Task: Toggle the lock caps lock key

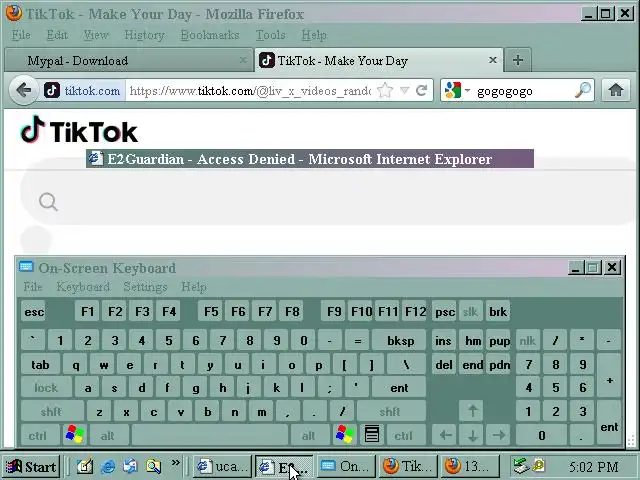Action: coord(46,388)
